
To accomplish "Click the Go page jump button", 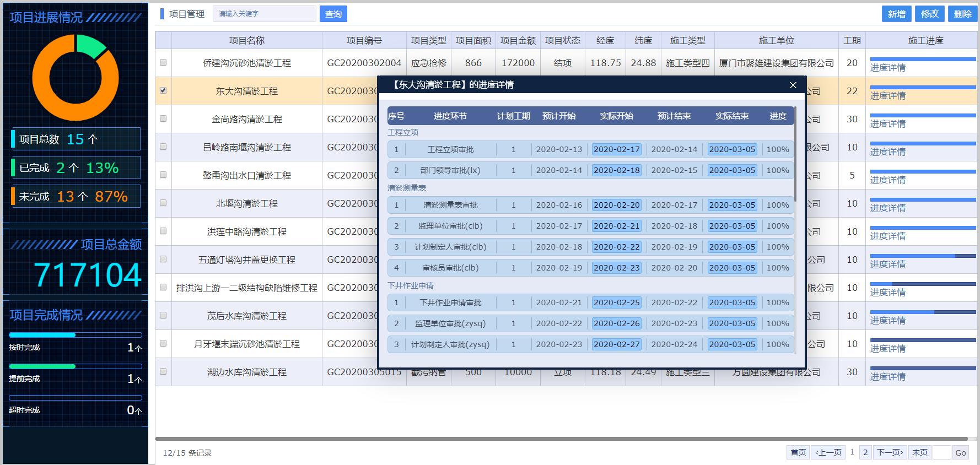I will tap(960, 453).
